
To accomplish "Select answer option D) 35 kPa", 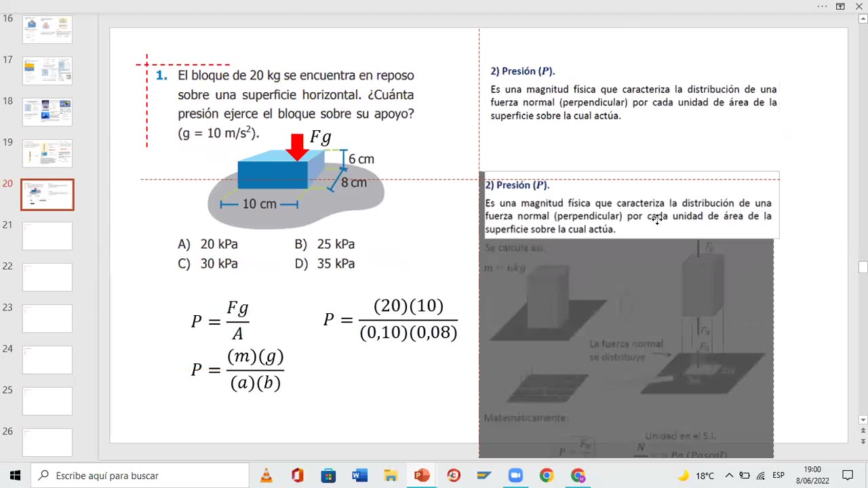I will point(325,264).
